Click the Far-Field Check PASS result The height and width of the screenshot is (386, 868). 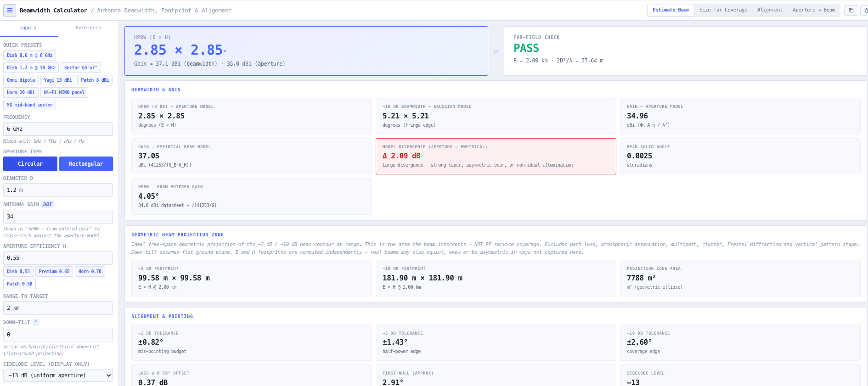pos(526,48)
